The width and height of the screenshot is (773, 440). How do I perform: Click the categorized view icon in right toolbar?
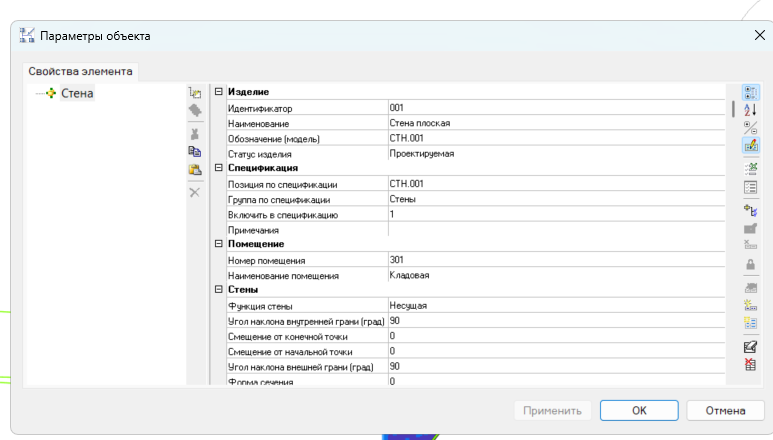[750, 91]
